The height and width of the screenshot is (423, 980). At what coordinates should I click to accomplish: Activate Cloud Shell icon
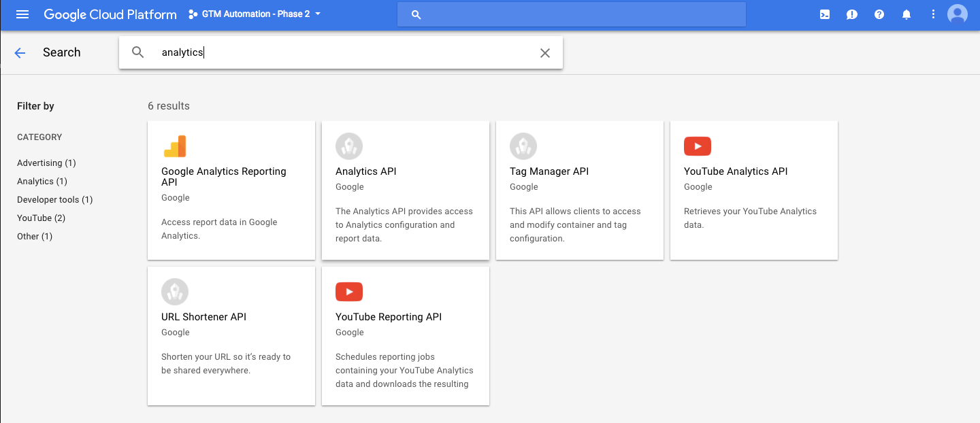[825, 14]
